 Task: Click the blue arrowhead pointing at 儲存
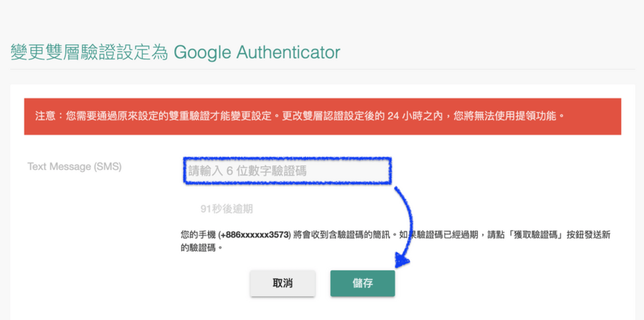point(402,260)
